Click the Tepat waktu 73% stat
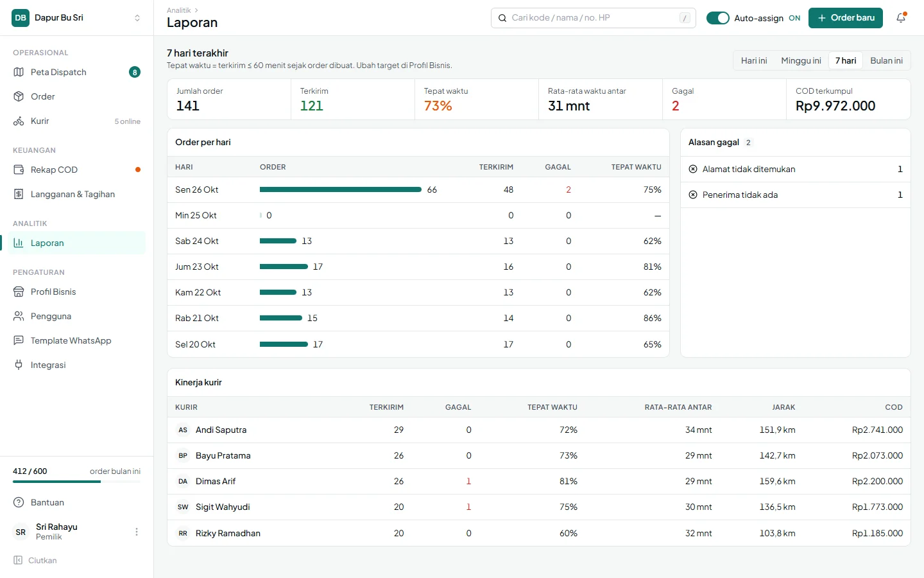The height and width of the screenshot is (578, 924). point(477,100)
